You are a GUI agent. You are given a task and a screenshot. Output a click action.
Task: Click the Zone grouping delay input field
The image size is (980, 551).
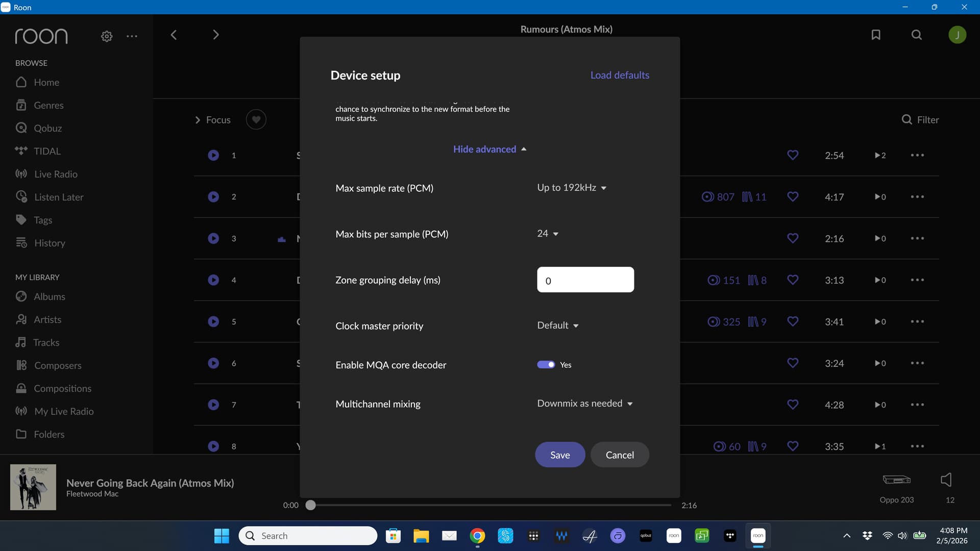[x=585, y=280]
